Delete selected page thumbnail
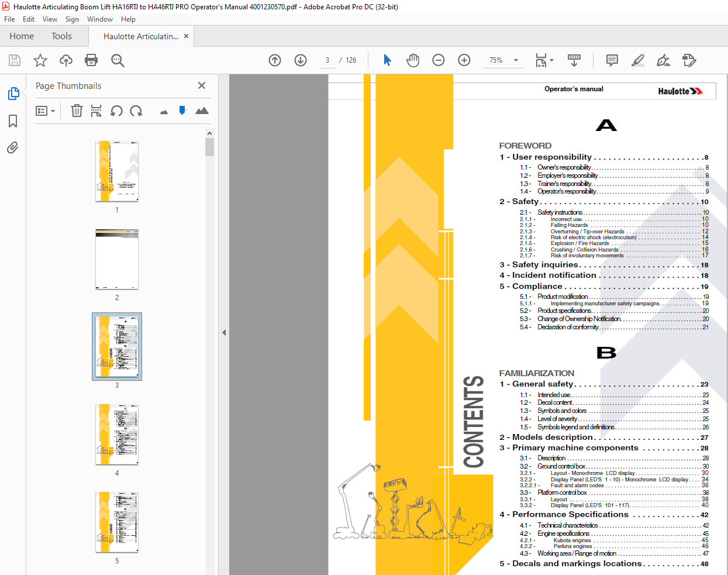This screenshot has height=575, width=728. pos(77,111)
